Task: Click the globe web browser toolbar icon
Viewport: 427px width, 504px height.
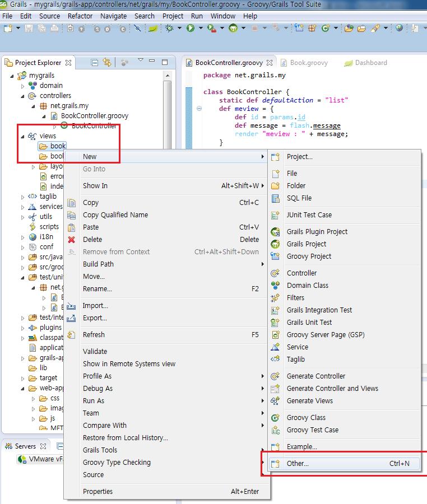Action: 399,28
